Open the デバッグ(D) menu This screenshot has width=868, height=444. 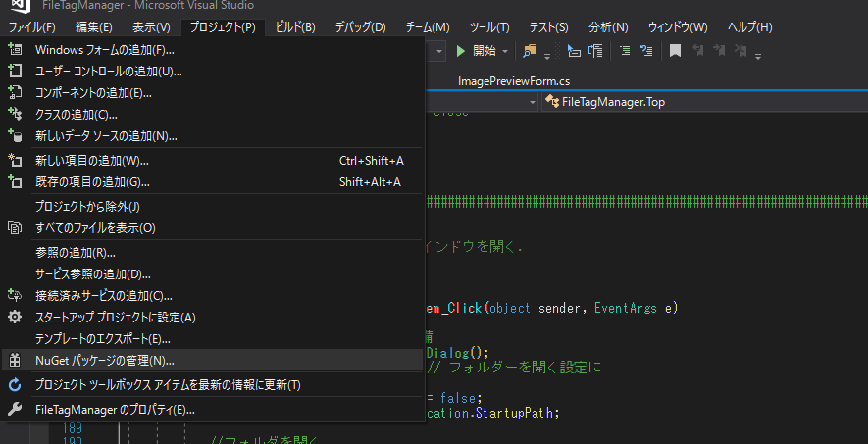(x=360, y=27)
